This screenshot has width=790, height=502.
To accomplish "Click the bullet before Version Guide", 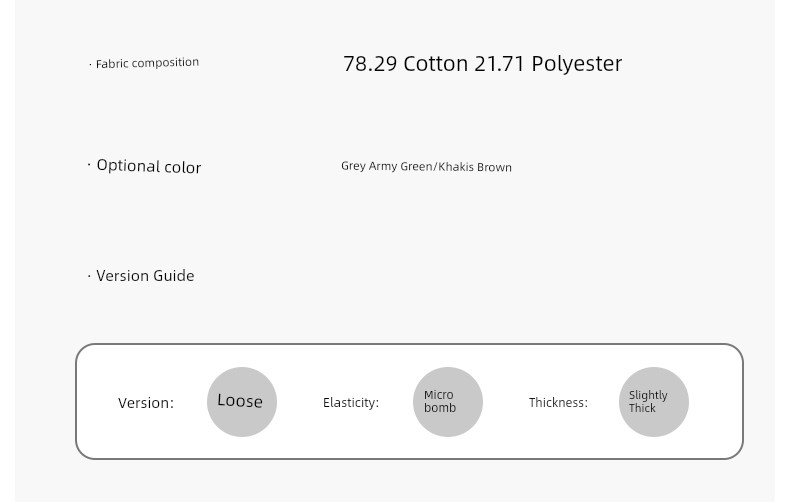I will click(89, 276).
